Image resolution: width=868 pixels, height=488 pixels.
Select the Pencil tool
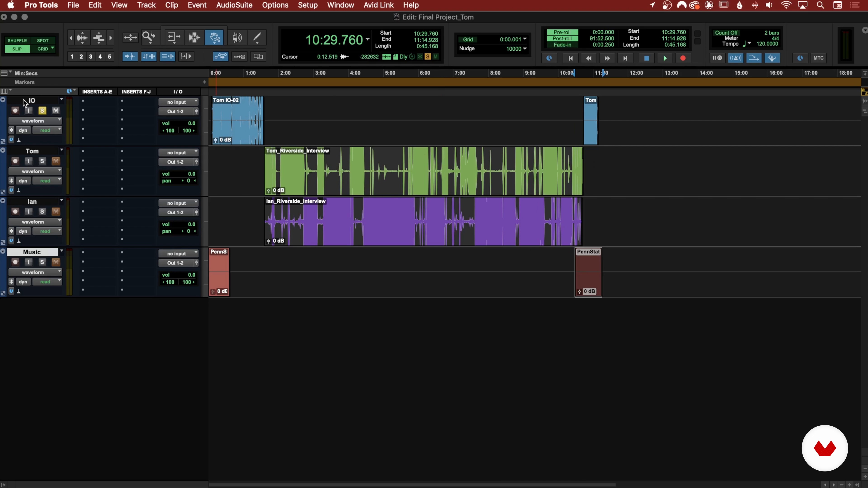coord(257,37)
